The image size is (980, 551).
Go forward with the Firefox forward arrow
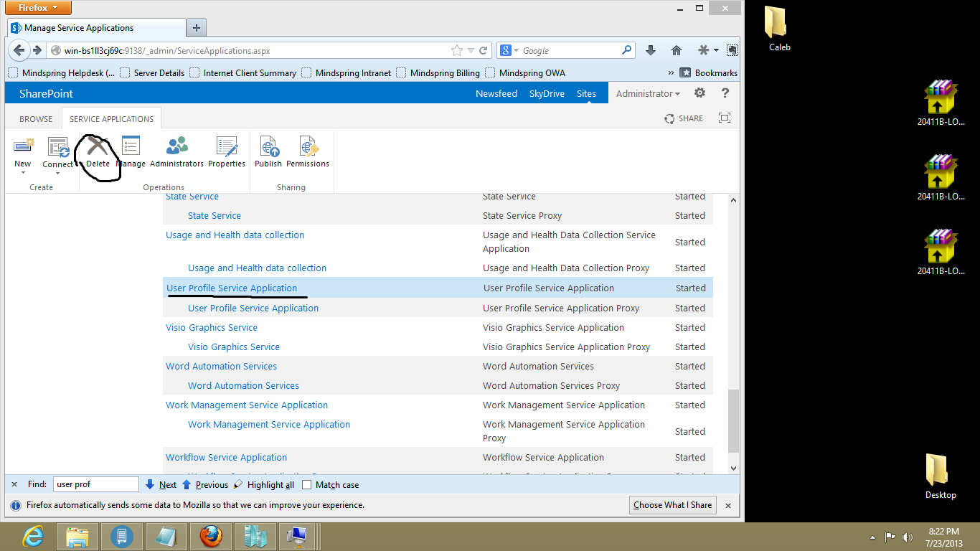(37, 50)
